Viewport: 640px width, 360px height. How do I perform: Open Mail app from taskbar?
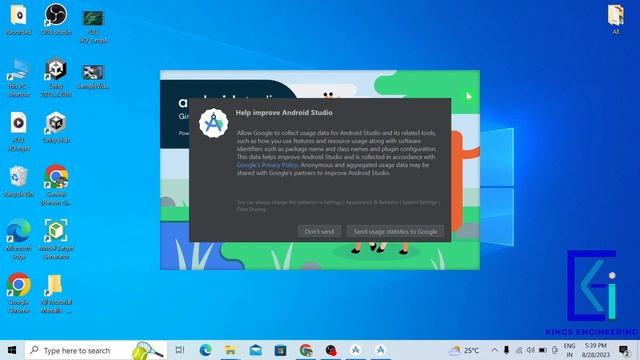256,350
